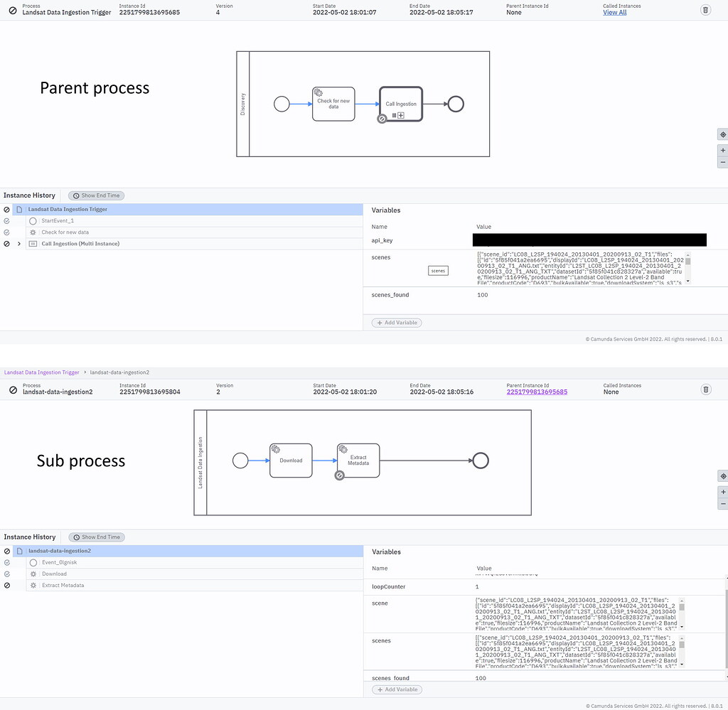
Task: Click the circle event icon beside StartEvent_1
Action: click(x=33, y=221)
